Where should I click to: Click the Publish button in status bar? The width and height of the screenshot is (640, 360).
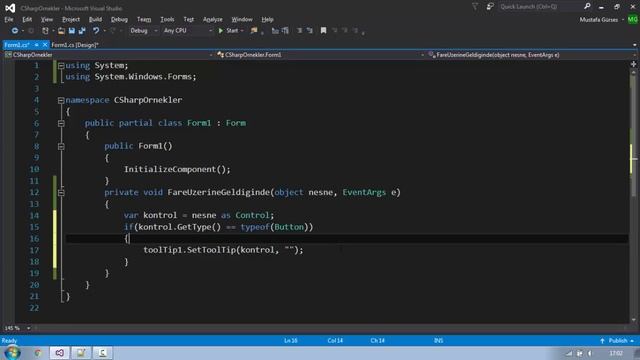pyautogui.click(x=618, y=340)
